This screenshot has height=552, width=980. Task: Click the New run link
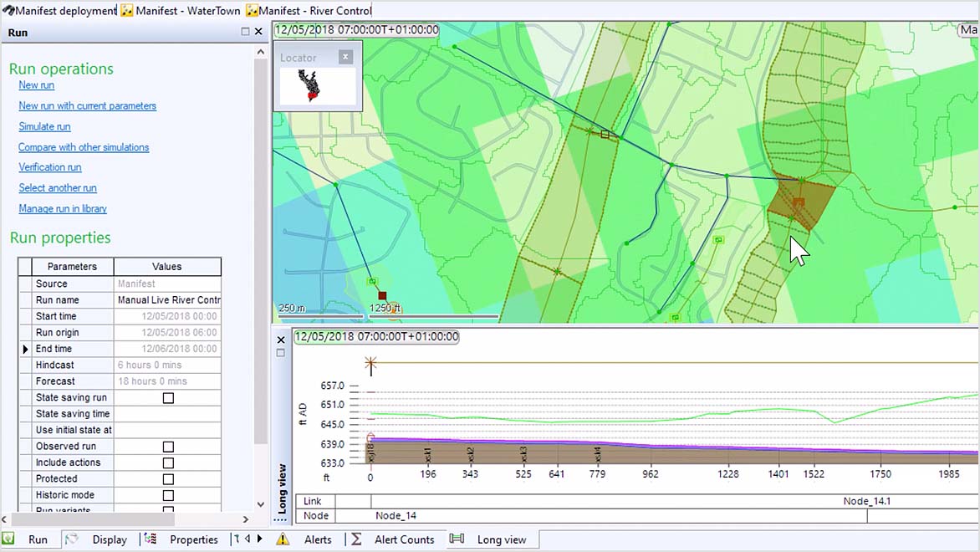click(x=36, y=85)
